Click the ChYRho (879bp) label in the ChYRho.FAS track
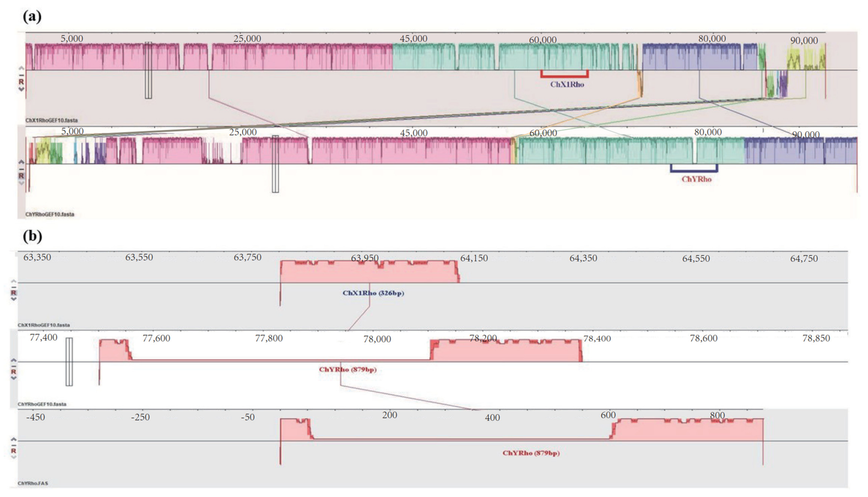The image size is (868, 497). click(x=531, y=453)
